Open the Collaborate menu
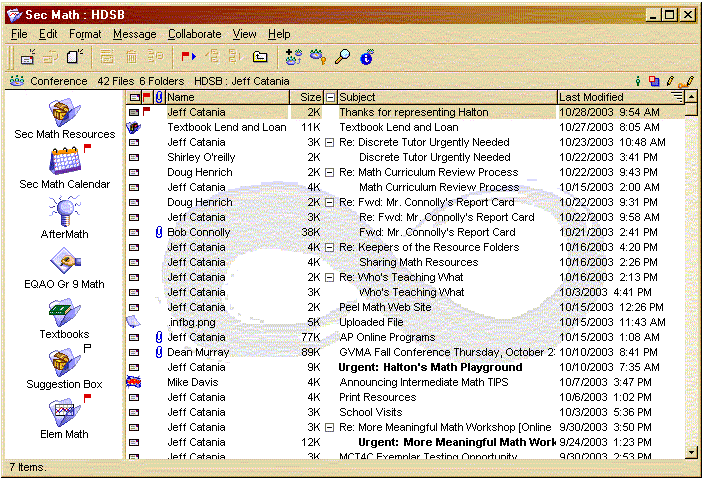Screen dimensions: 703x479 pos(194,34)
